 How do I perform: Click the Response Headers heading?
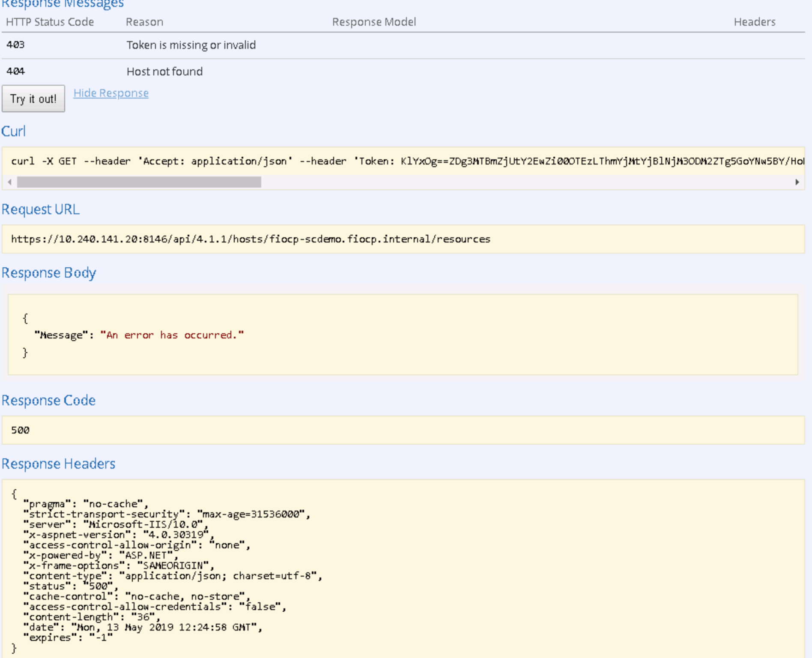click(x=58, y=464)
